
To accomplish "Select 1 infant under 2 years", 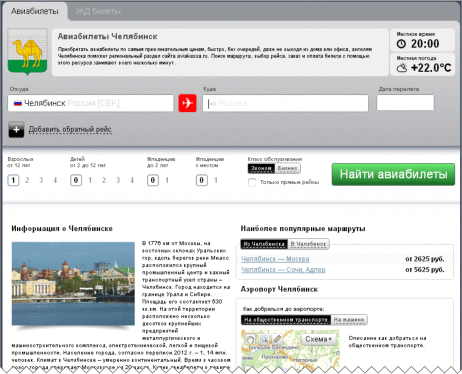I will [x=167, y=180].
